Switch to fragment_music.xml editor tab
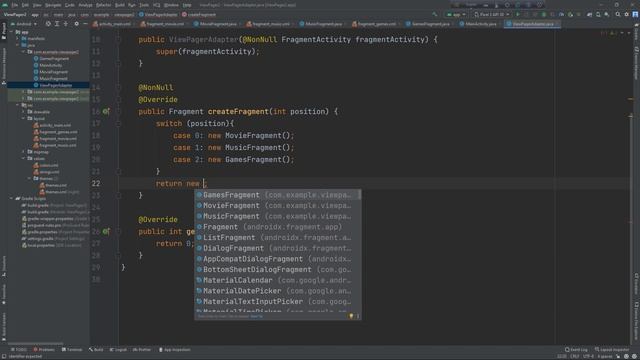Viewport: 640px width, 360px height. (x=269, y=24)
